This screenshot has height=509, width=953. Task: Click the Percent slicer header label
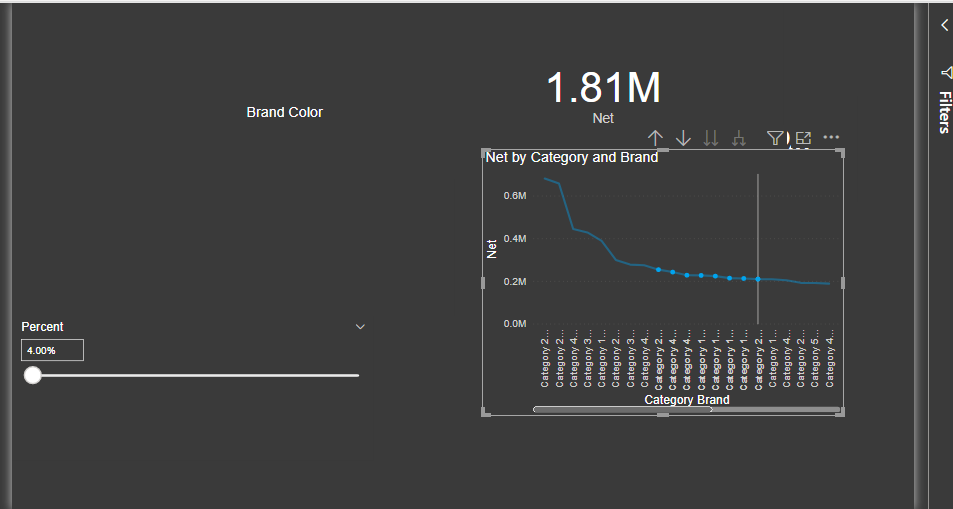[x=43, y=327]
